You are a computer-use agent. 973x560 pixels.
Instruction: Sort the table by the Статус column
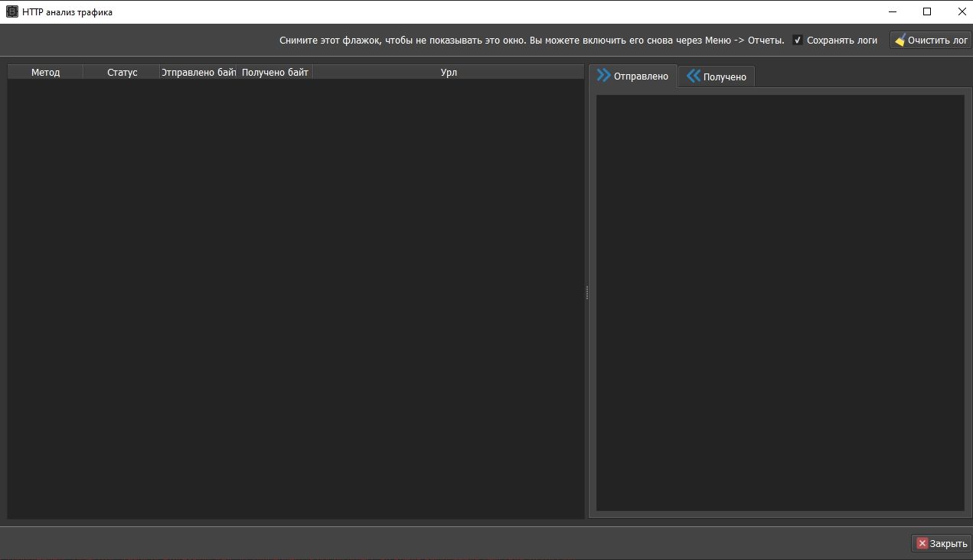pos(122,72)
